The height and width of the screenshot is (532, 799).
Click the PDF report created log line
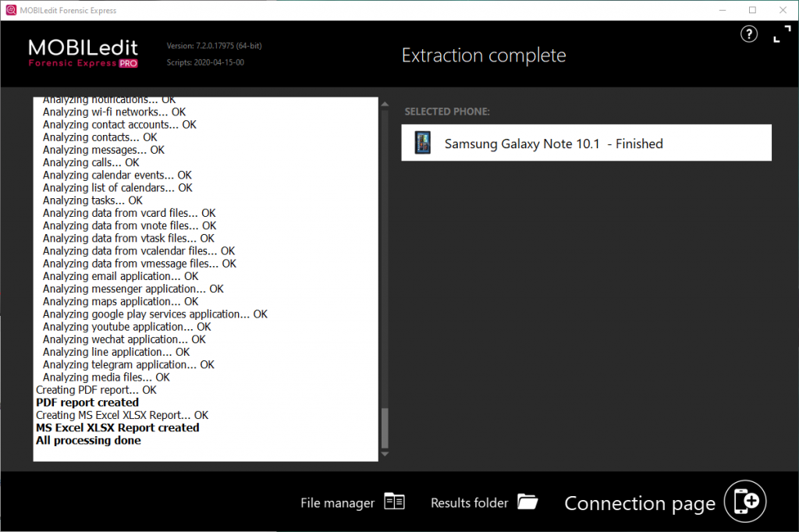87,403
